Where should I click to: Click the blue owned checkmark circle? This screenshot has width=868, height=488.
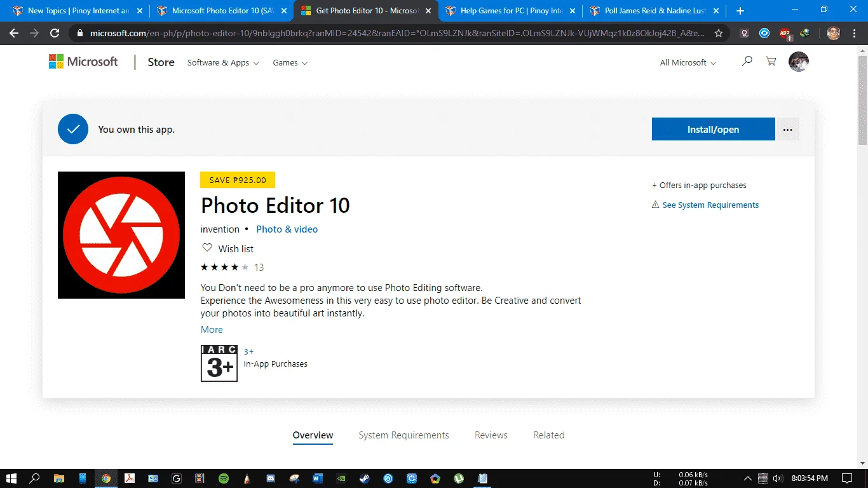click(73, 129)
